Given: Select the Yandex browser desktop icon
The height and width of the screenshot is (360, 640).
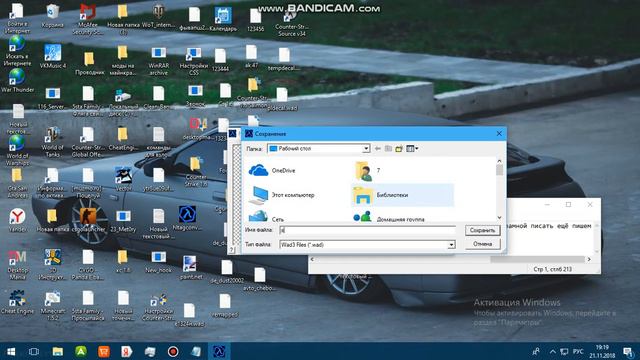Looking at the screenshot, I should click(x=17, y=220).
